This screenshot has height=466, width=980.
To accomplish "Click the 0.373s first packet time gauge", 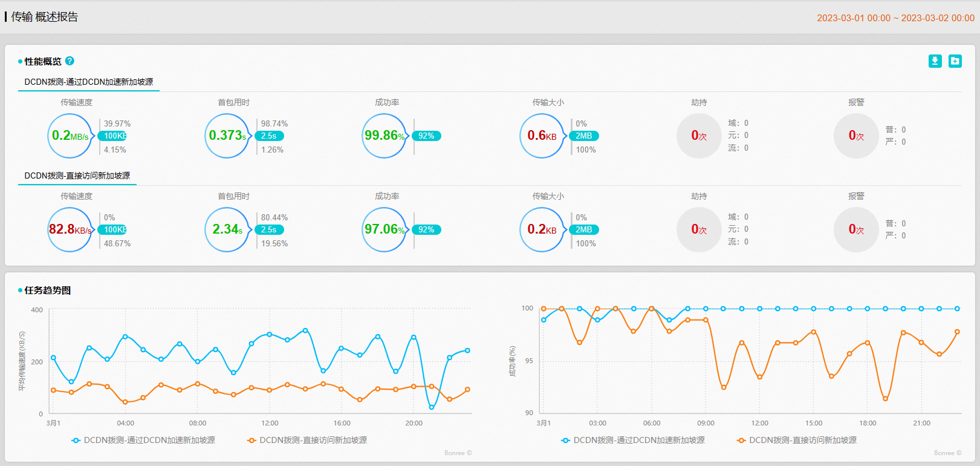I will [227, 136].
